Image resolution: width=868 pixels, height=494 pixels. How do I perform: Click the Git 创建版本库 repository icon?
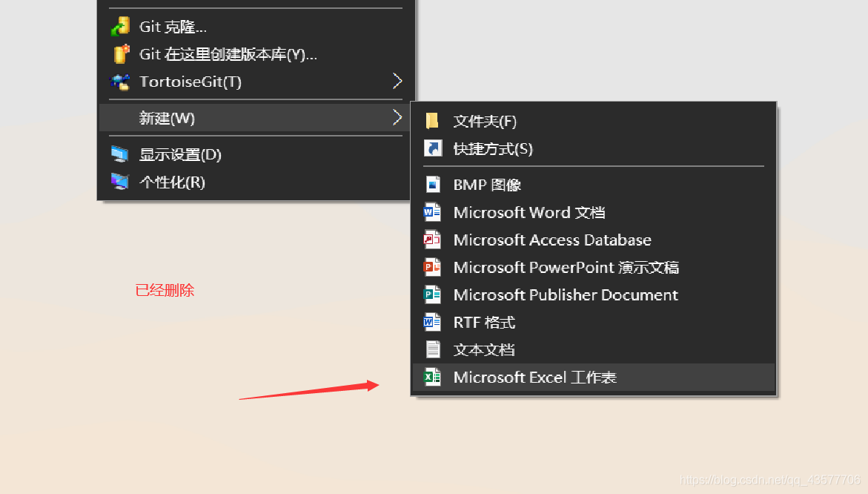[122, 53]
